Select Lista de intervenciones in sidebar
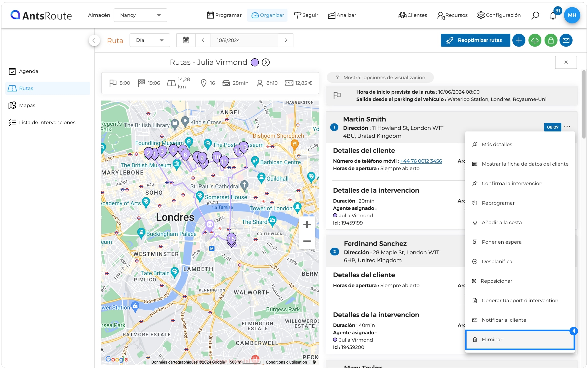This screenshot has width=588, height=370. tap(48, 122)
